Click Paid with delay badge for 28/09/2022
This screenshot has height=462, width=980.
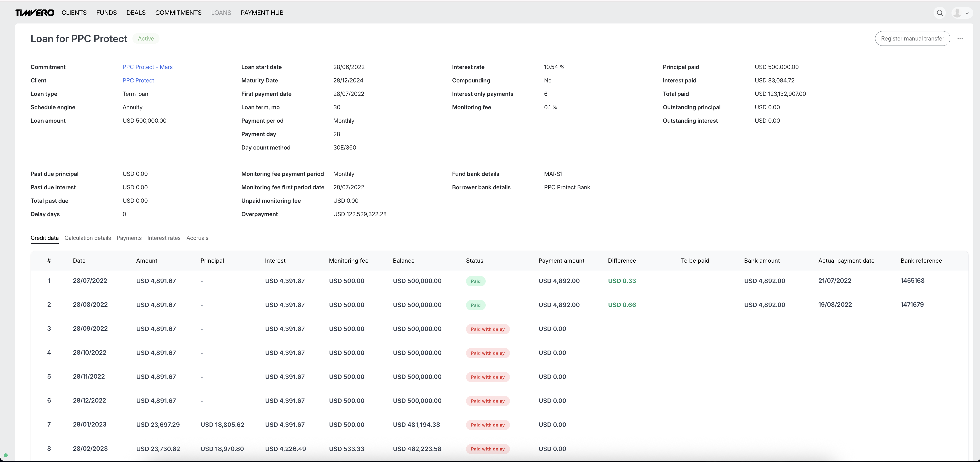(487, 329)
